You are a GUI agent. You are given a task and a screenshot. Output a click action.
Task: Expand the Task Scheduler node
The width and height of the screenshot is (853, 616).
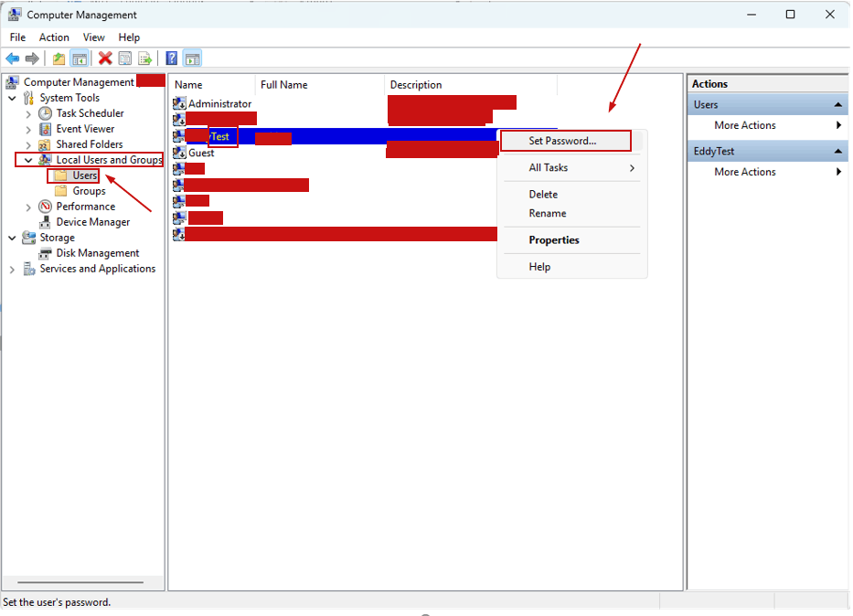coord(28,114)
